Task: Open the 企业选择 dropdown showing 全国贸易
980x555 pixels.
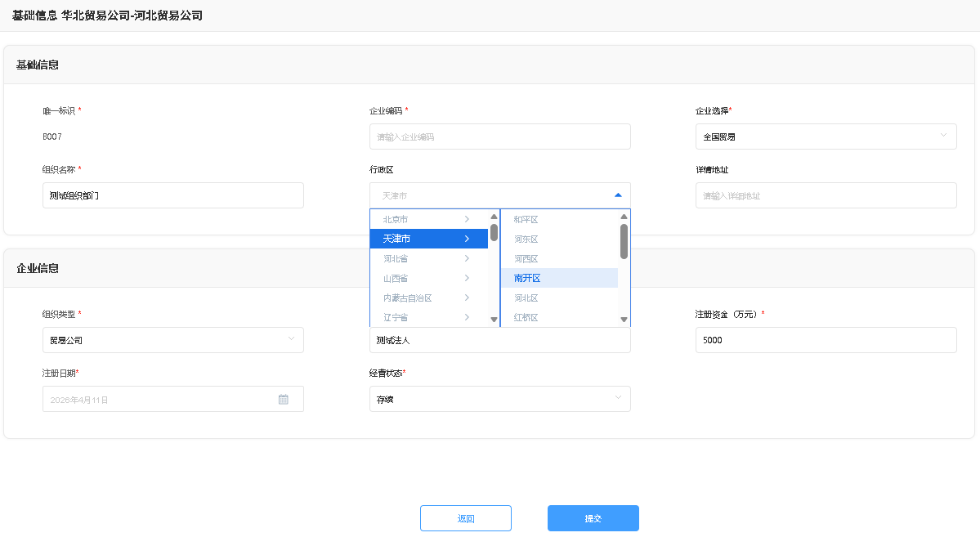Action: 826,137
